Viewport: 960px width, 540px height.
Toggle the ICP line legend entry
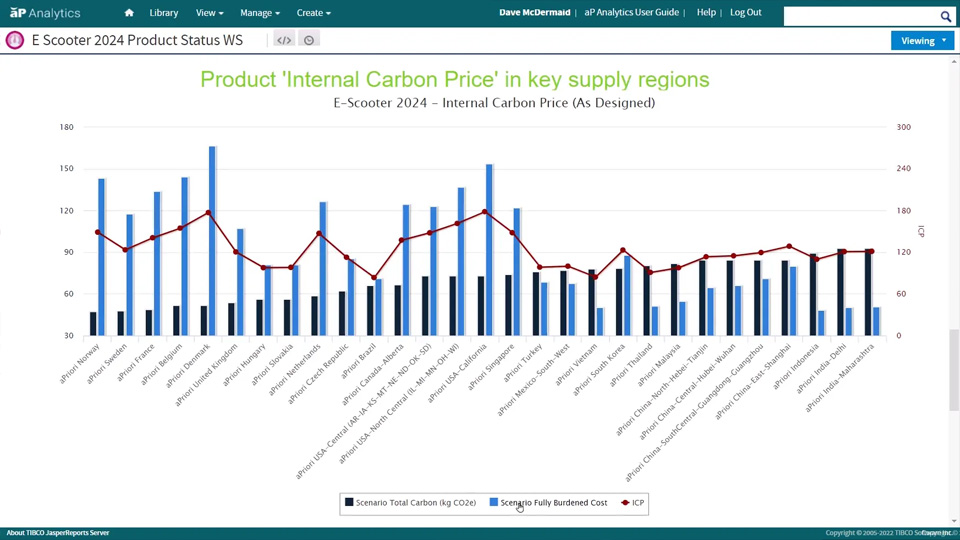(632, 503)
